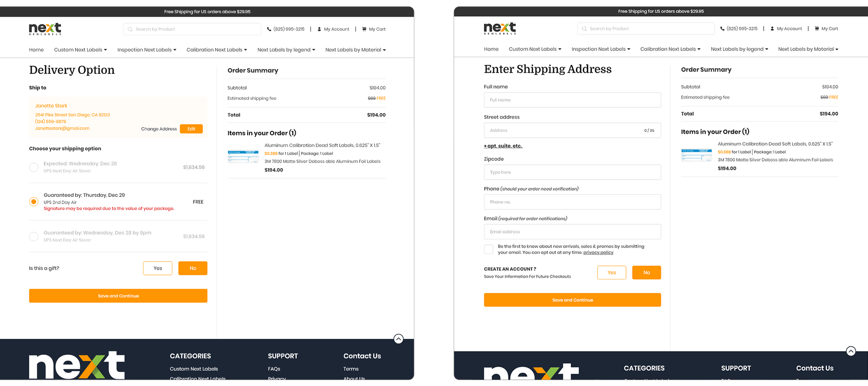Click scroll-to-top arrow on Delivery Option page
The width and height of the screenshot is (868, 386).
coord(398,339)
